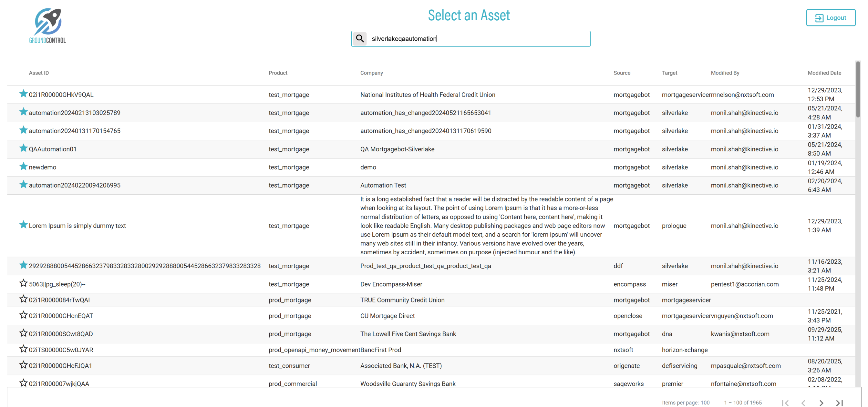Screen dimensions: 868x407
Task: Remove star from newdemo asset
Action: tap(23, 167)
